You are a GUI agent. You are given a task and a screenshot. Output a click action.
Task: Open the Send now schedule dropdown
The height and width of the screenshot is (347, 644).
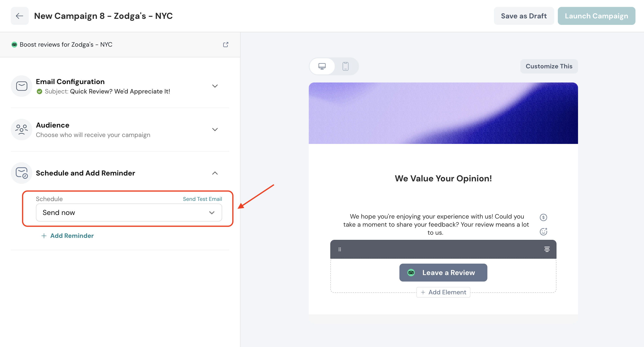[129, 213]
